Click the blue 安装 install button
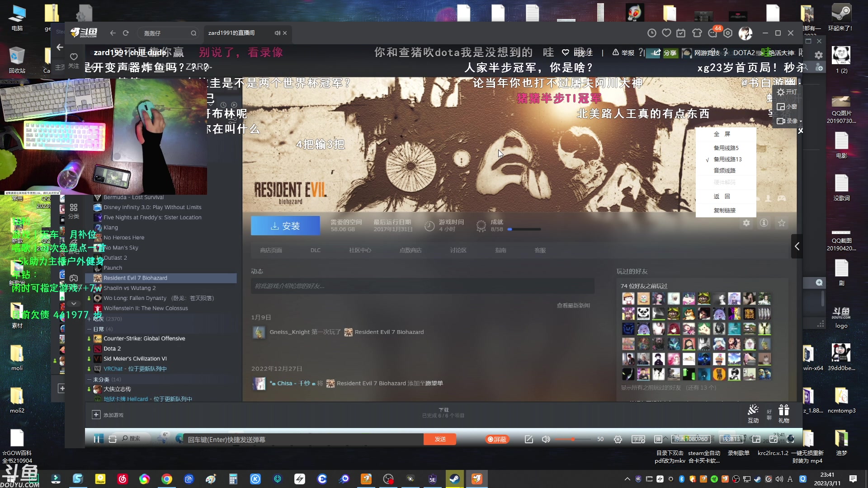The image size is (868, 488). [x=285, y=225]
